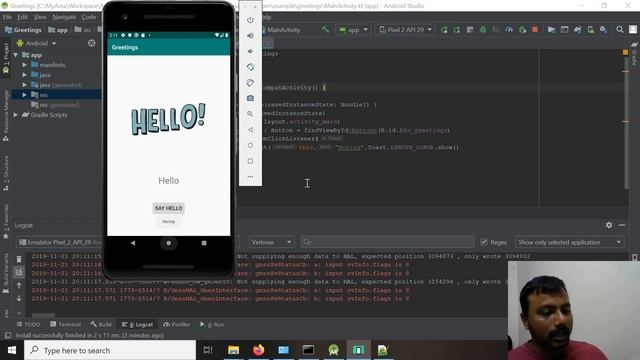Viewport: 640px width, 360px height.
Task: Open the TODO tool tab
Action: coord(28,324)
